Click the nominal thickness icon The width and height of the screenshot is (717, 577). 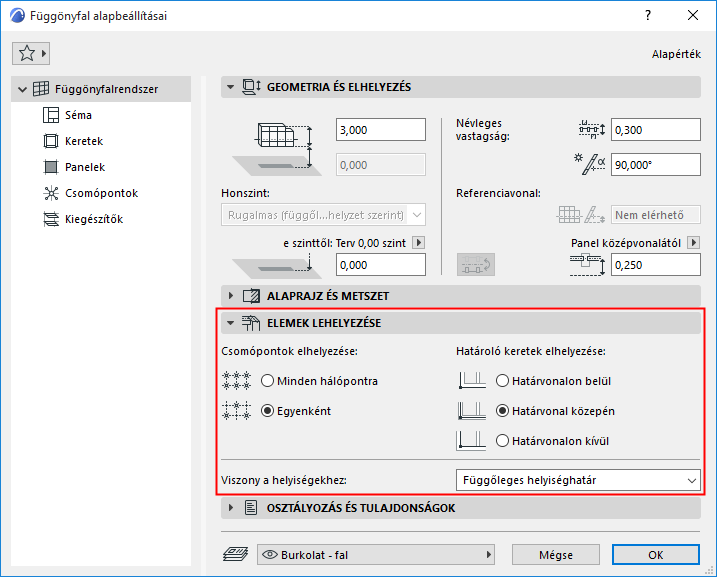click(x=592, y=130)
